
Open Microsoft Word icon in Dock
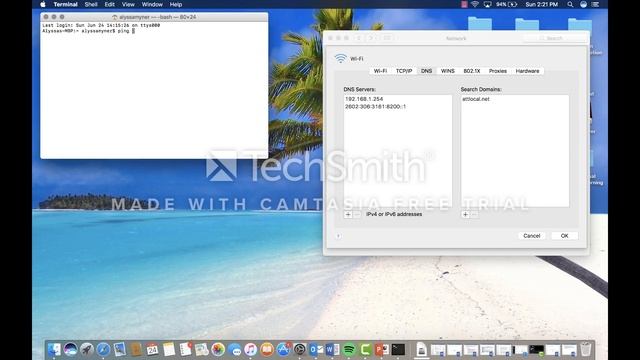pos(332,350)
